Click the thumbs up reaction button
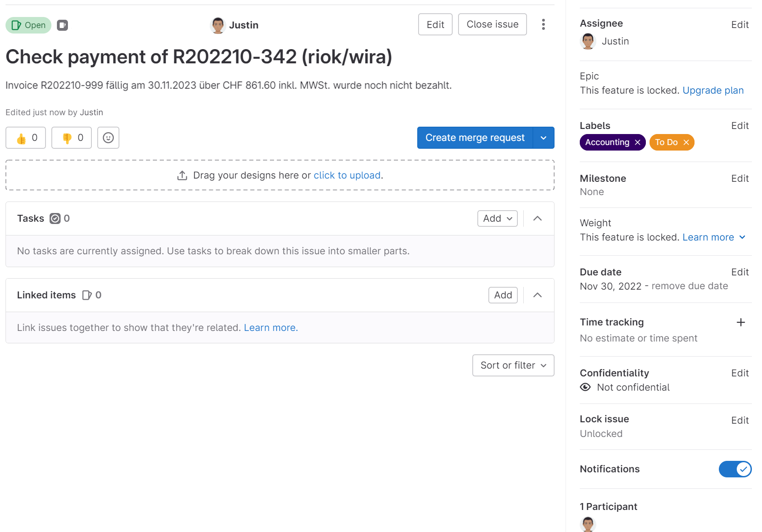 coord(26,138)
